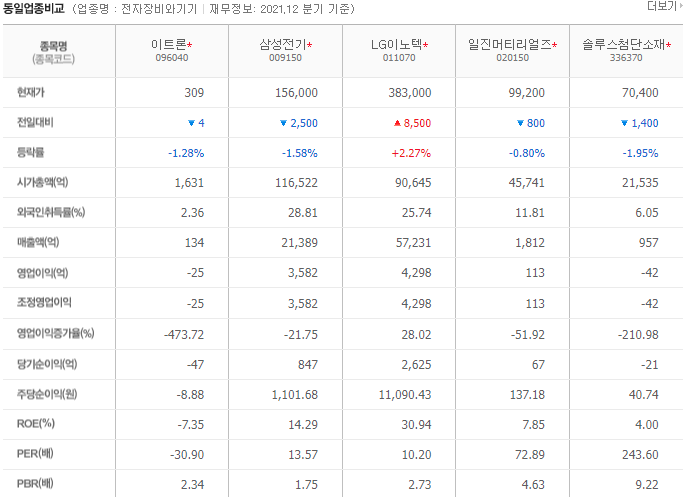Viewport: 684px width, 497px height.
Task: Click PBR value 9.22
Action: pos(646,485)
